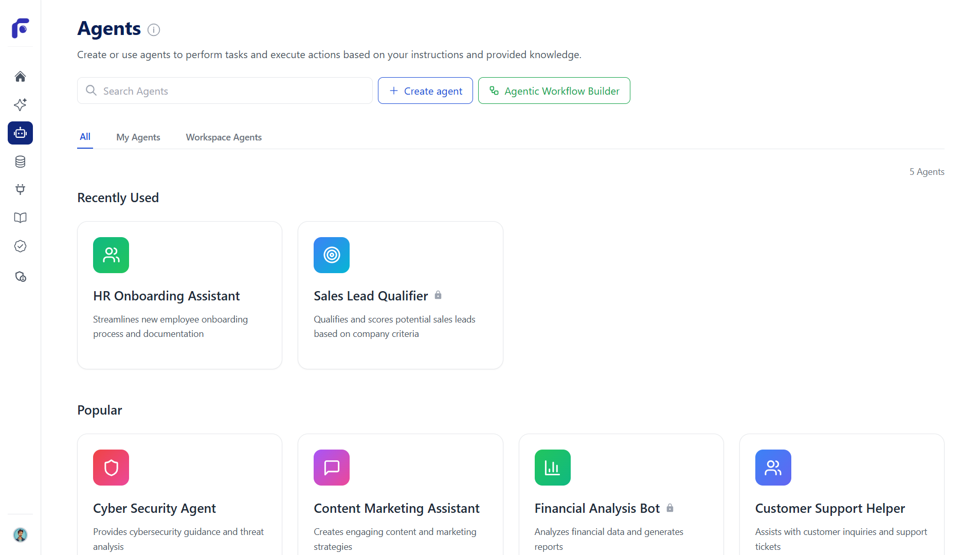Open the shield privacy icon in sidebar
This screenshot has width=980, height=555.
click(x=20, y=276)
